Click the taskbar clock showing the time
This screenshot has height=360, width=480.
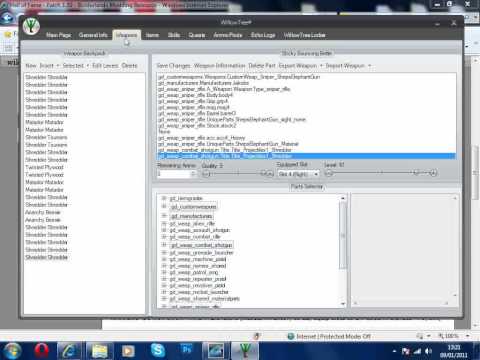coord(454,351)
